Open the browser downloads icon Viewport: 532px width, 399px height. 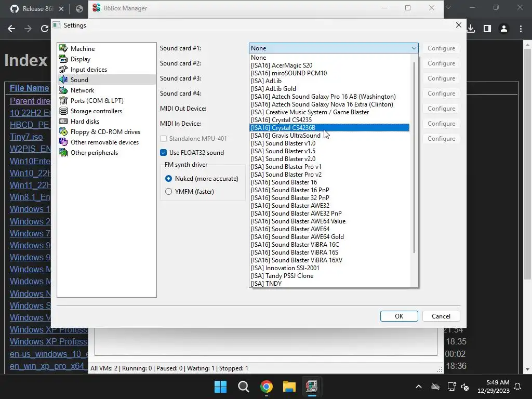coord(471,29)
